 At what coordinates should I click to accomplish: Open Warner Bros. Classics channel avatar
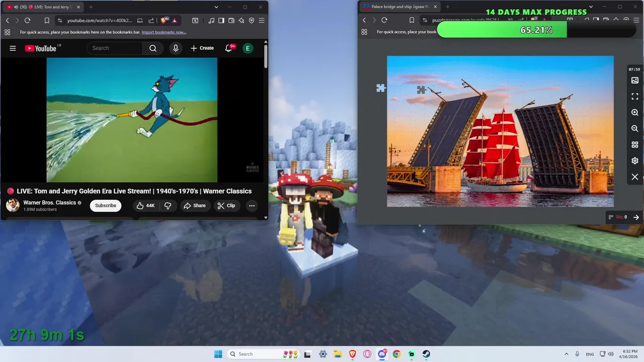click(13, 205)
